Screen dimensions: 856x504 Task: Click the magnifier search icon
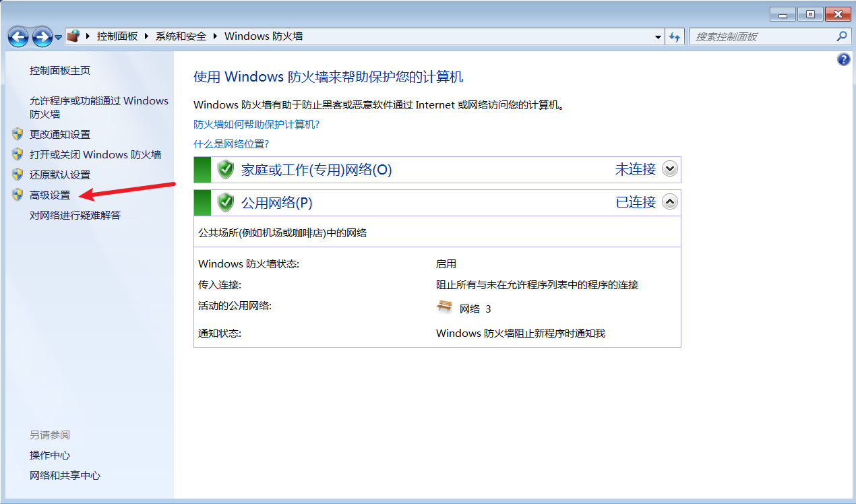[841, 36]
